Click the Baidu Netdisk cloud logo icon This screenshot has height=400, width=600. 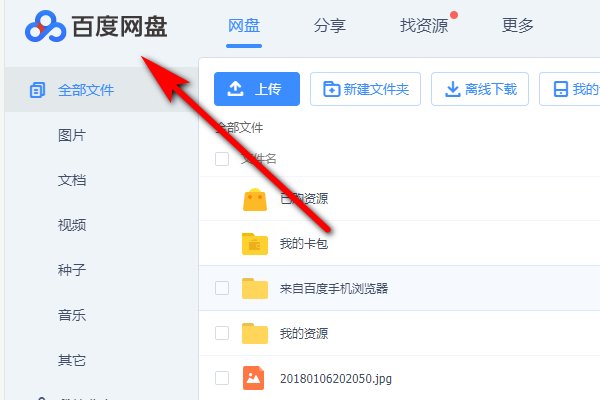45,26
